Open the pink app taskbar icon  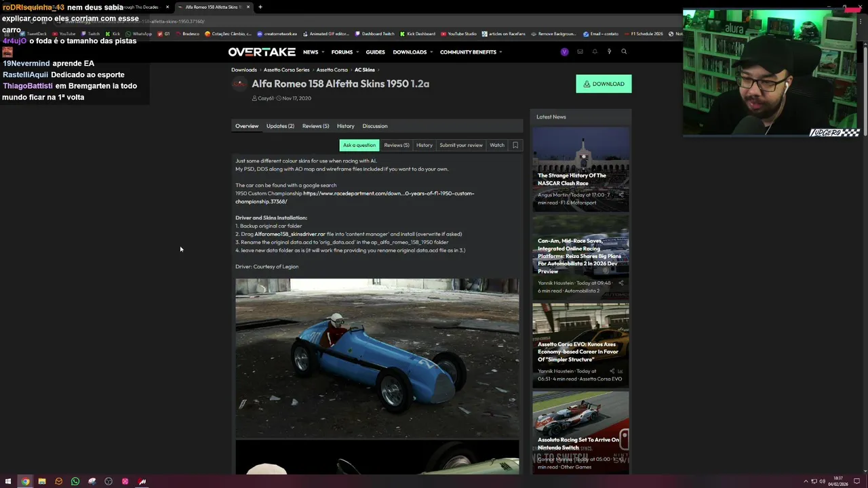pos(125,481)
